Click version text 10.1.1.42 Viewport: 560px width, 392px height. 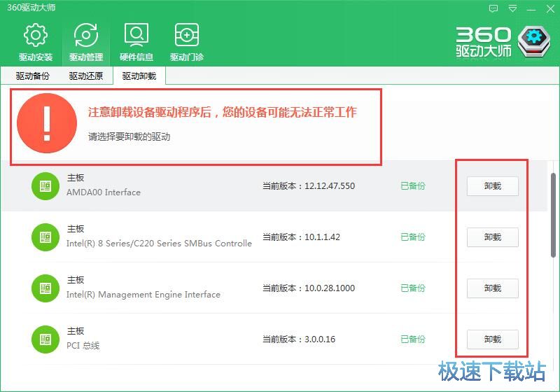[322, 237]
